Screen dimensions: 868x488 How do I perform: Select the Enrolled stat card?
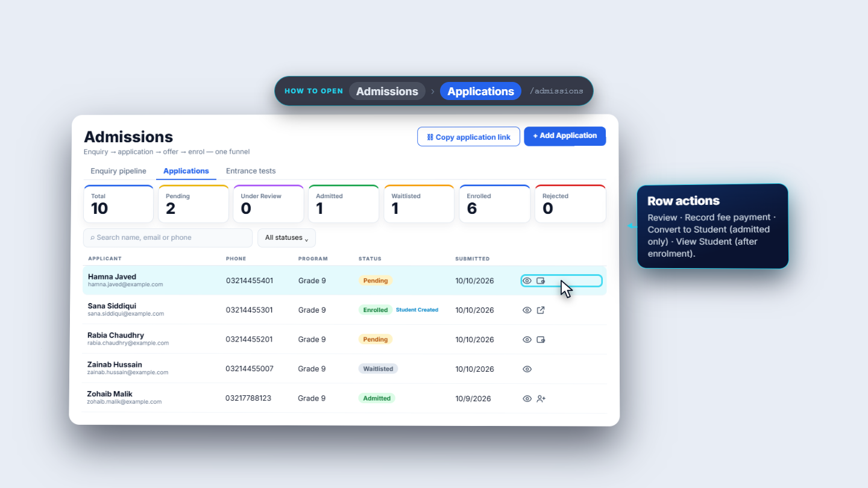(x=494, y=204)
